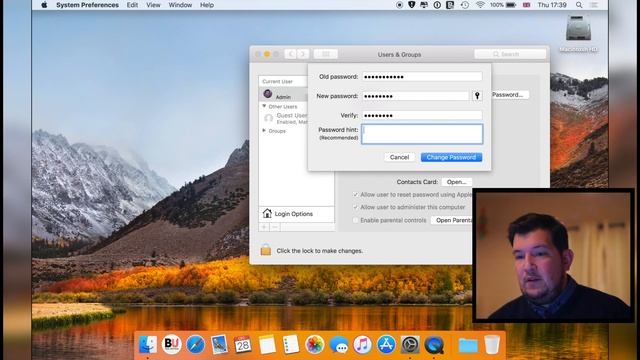Open Finder from the dock
Screen dimensions: 640x360
147,344
